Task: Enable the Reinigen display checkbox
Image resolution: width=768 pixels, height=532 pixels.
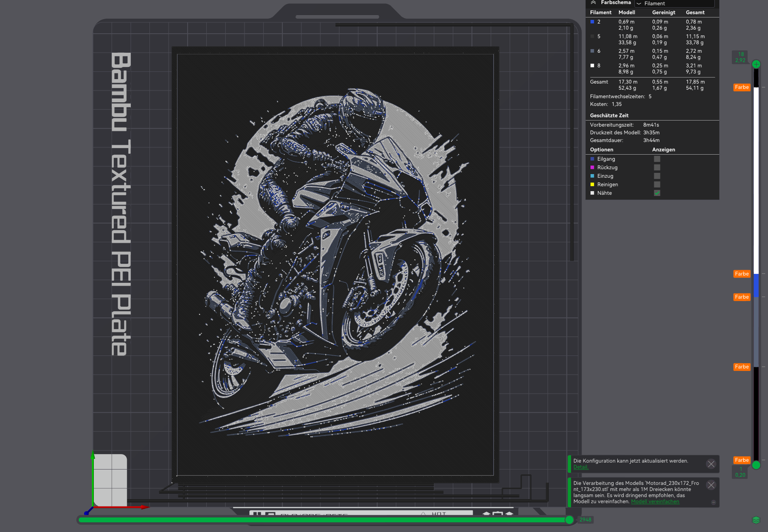Action: click(x=657, y=185)
